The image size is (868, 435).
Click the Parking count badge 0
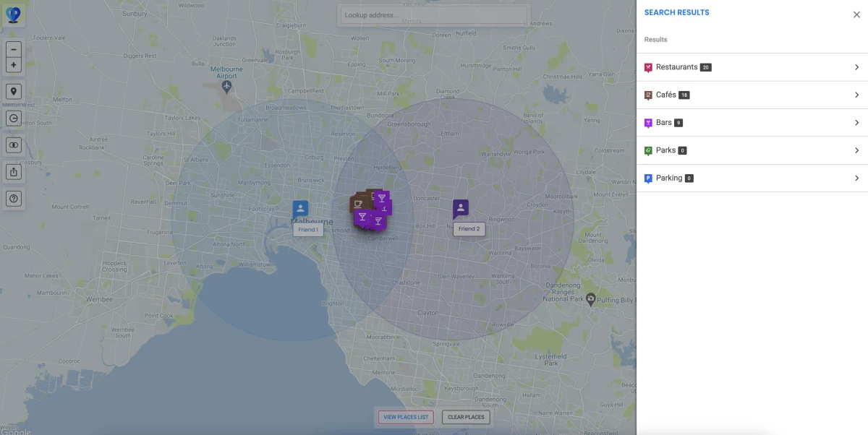tap(689, 178)
